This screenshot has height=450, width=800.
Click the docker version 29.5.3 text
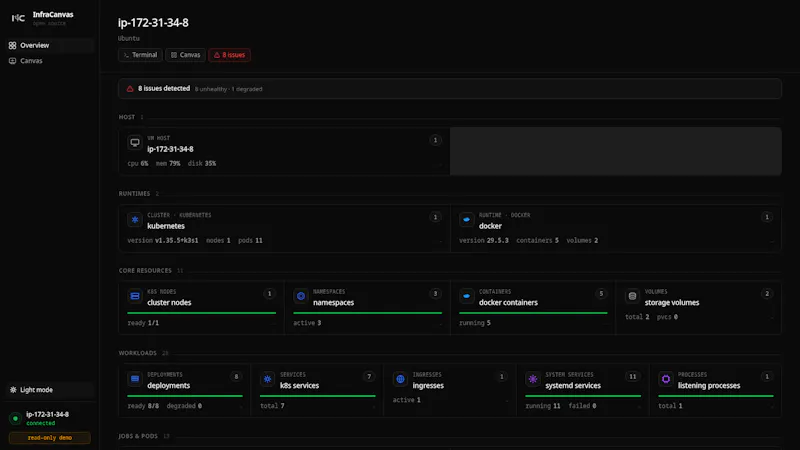[484, 240]
